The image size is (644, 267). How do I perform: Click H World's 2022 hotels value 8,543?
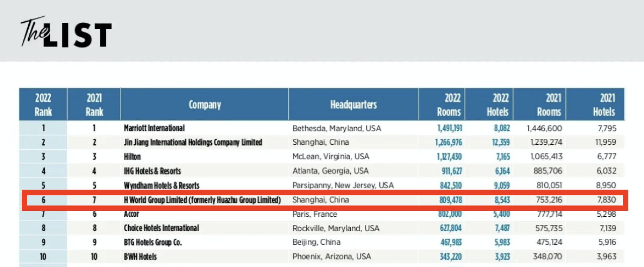(x=502, y=200)
